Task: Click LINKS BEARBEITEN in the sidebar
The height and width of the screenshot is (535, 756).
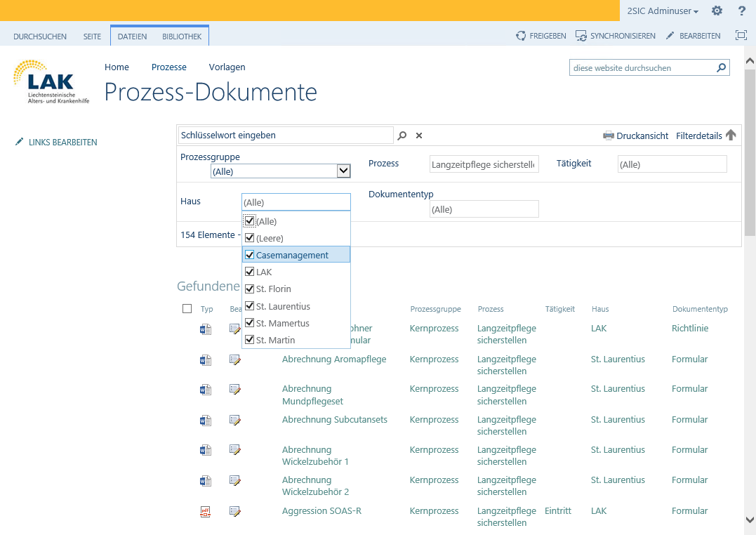Action: click(x=62, y=142)
